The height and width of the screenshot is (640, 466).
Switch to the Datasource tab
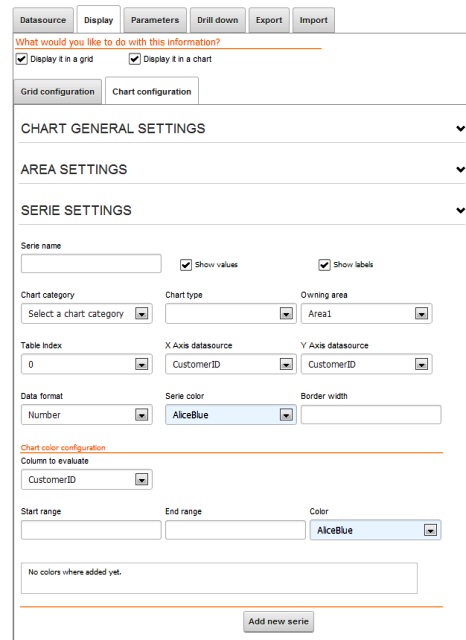point(43,20)
